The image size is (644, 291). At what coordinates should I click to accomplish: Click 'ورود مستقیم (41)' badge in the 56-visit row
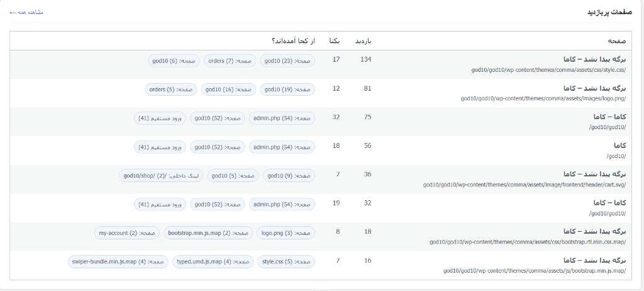point(160,147)
